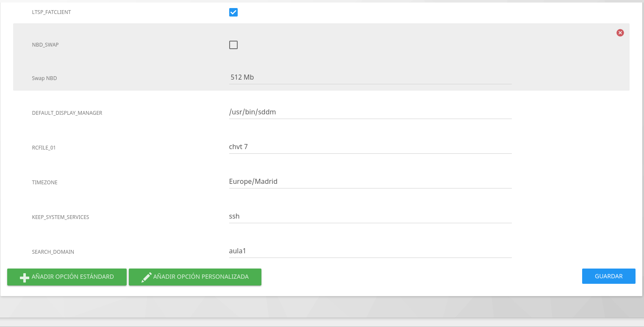The width and height of the screenshot is (644, 327).
Task: Enable the NBD_SWAP checkbox
Action: (x=233, y=45)
